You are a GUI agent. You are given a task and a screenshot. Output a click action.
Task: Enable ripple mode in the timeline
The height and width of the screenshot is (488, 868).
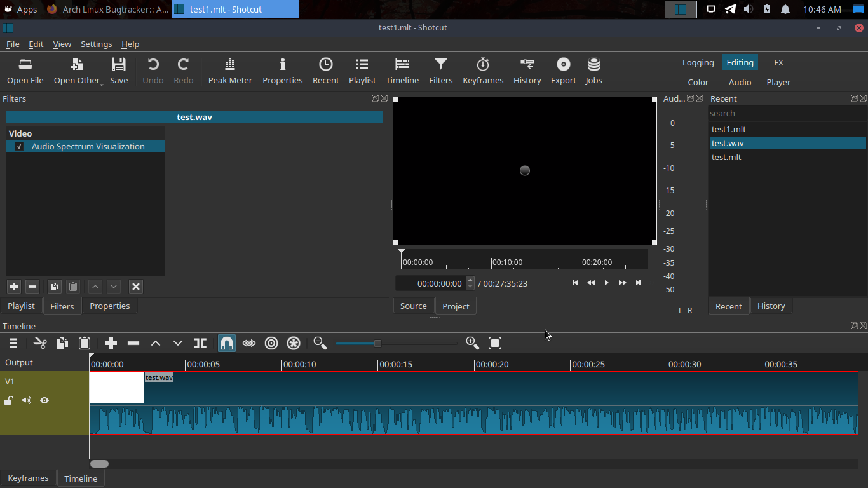pos(271,343)
